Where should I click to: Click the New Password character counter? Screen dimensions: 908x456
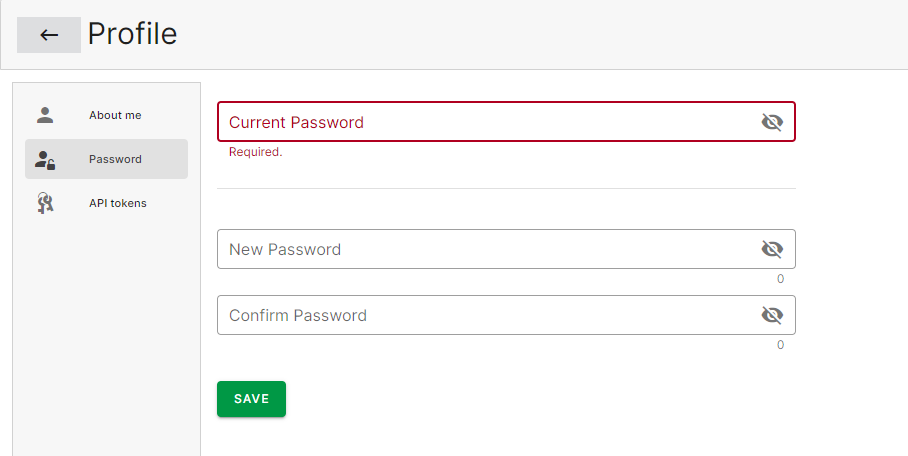click(780, 279)
